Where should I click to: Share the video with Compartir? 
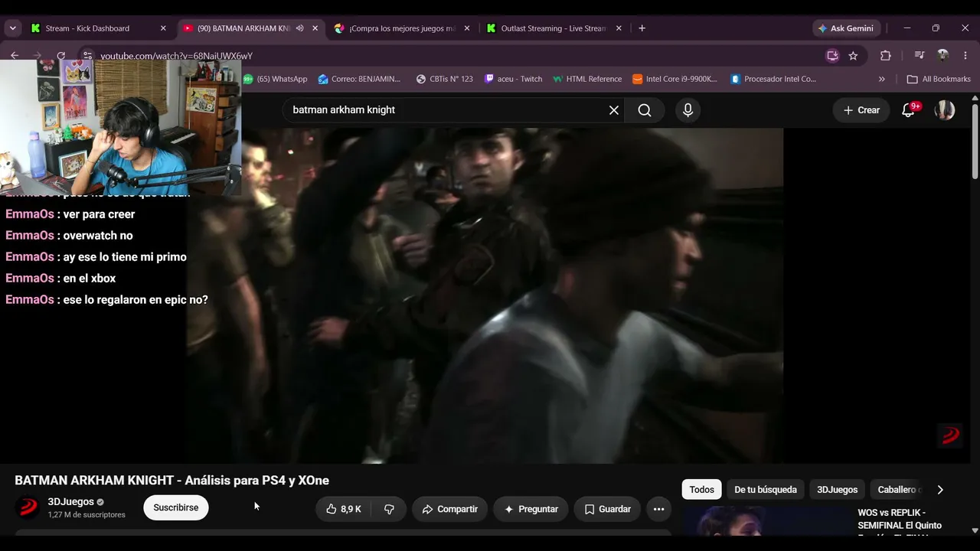449,509
